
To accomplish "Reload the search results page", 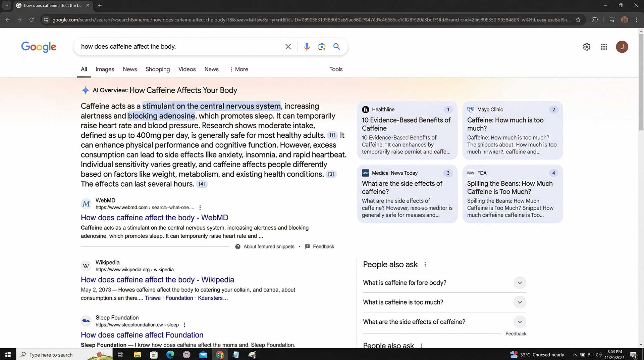I will pyautogui.click(x=32, y=19).
